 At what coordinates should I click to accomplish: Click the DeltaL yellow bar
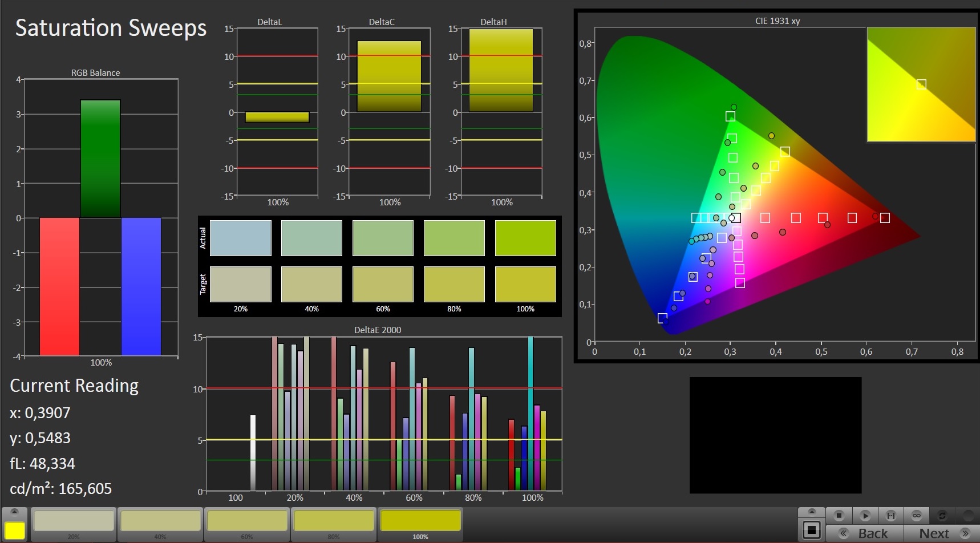coord(277,117)
